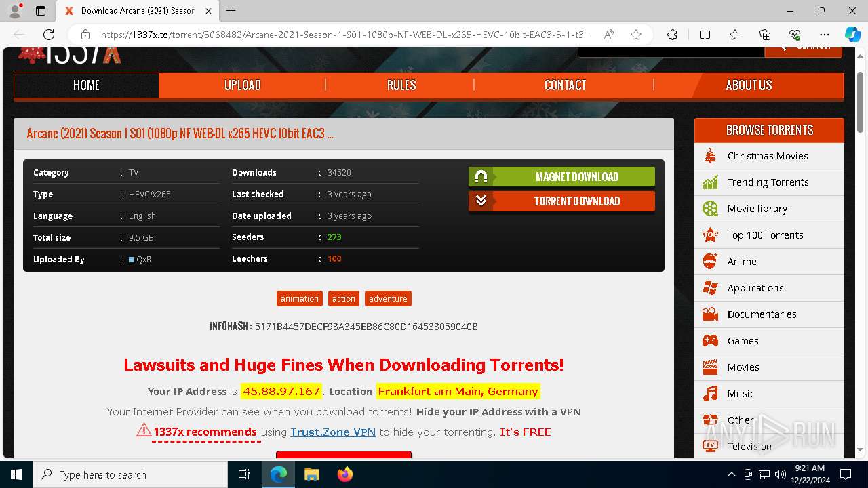Click the Frankfurt am Main, Germany location
The width and height of the screenshot is (868, 488).
[x=458, y=392]
